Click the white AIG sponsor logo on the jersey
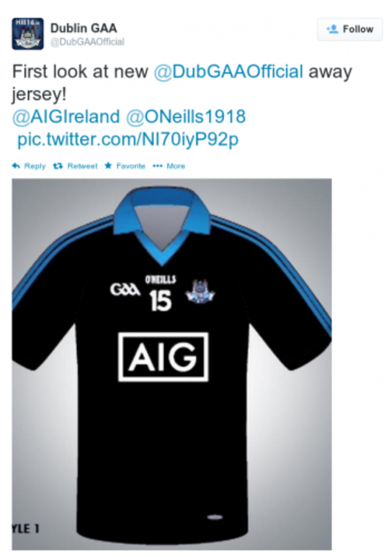392x557 pixels. point(163,357)
